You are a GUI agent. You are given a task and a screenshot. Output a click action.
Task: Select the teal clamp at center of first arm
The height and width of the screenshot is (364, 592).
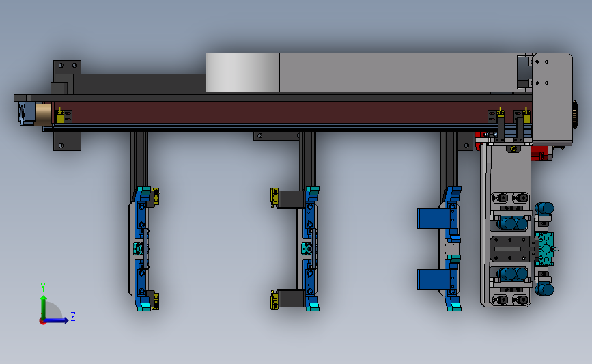click(139, 249)
